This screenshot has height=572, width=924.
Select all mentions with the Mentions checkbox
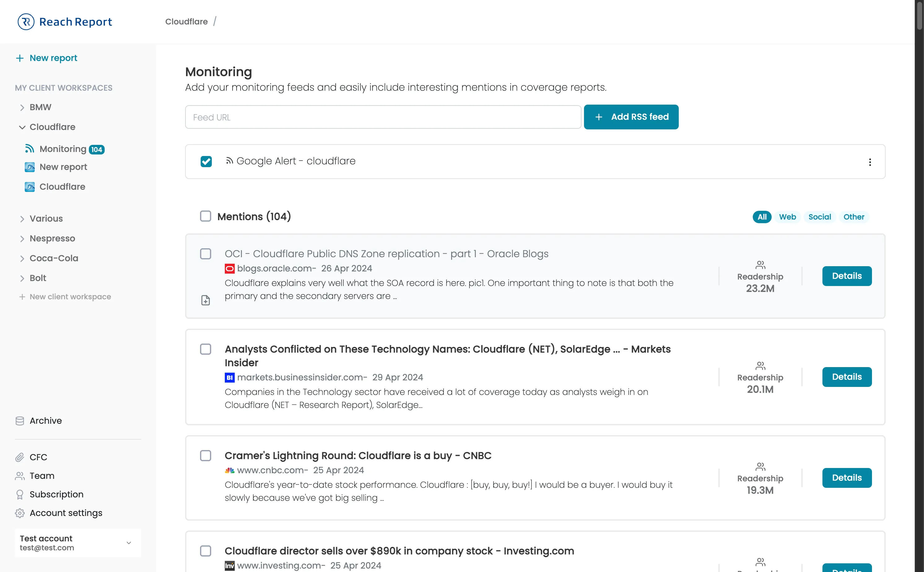point(206,216)
